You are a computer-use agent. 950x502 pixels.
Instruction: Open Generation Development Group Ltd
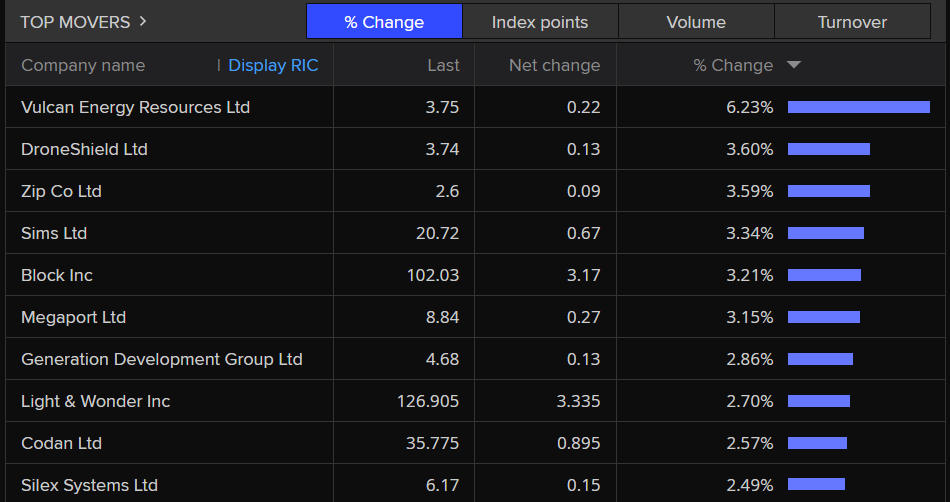(x=161, y=359)
